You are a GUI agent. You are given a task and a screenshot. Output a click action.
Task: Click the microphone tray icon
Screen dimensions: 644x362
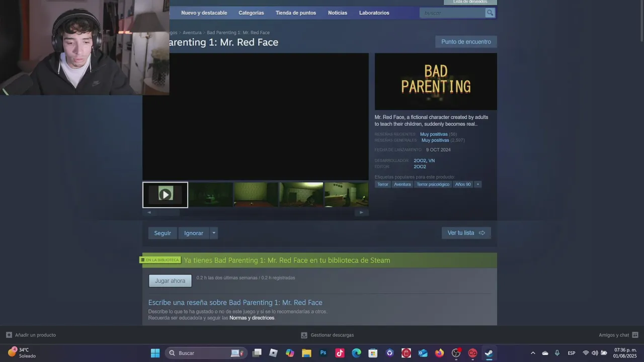[x=557, y=353]
